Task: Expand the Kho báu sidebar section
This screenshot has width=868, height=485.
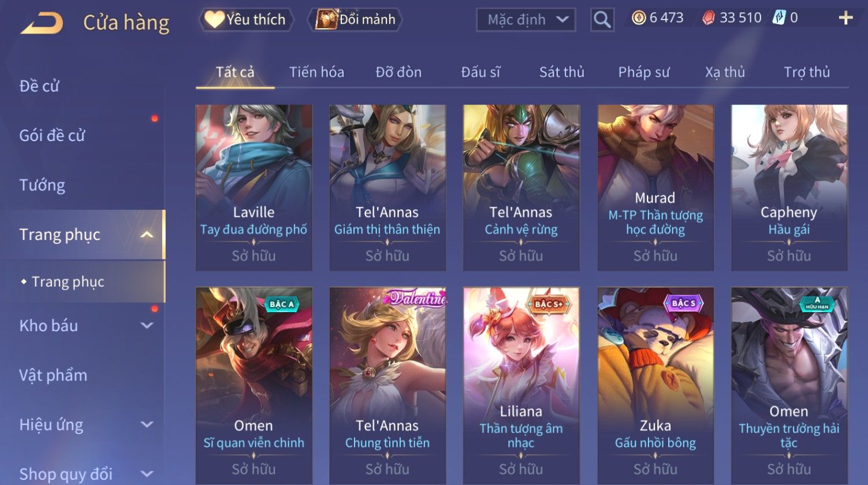Action: click(147, 325)
